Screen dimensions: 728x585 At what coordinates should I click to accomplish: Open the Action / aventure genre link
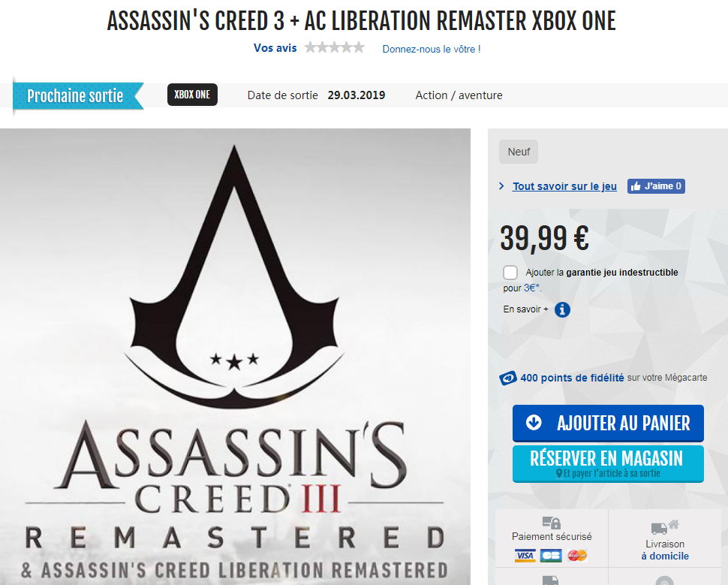(459, 95)
